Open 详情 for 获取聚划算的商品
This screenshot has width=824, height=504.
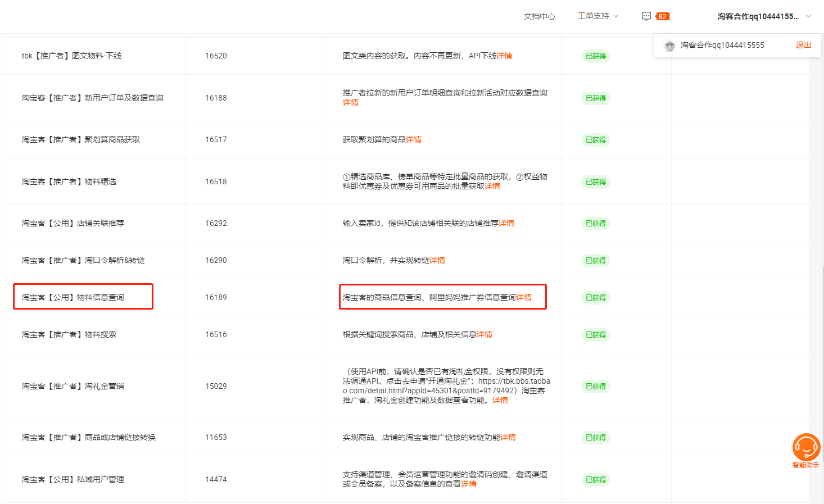pyautogui.click(x=414, y=139)
